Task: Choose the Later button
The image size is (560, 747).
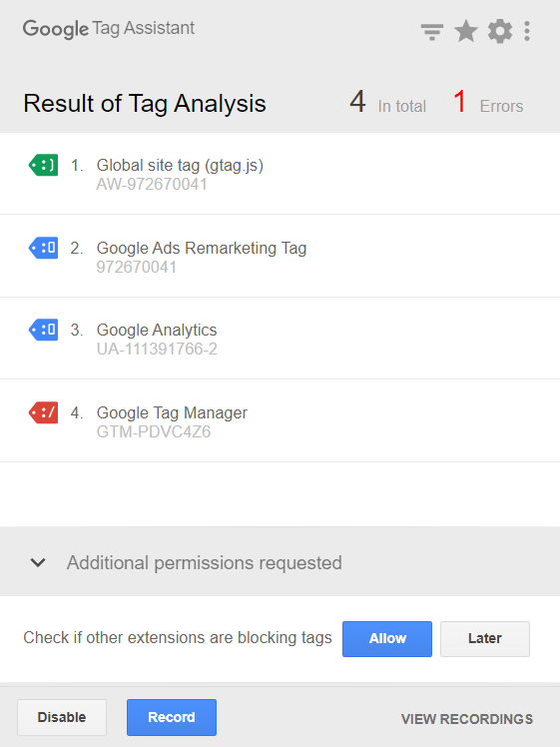Action: [485, 639]
